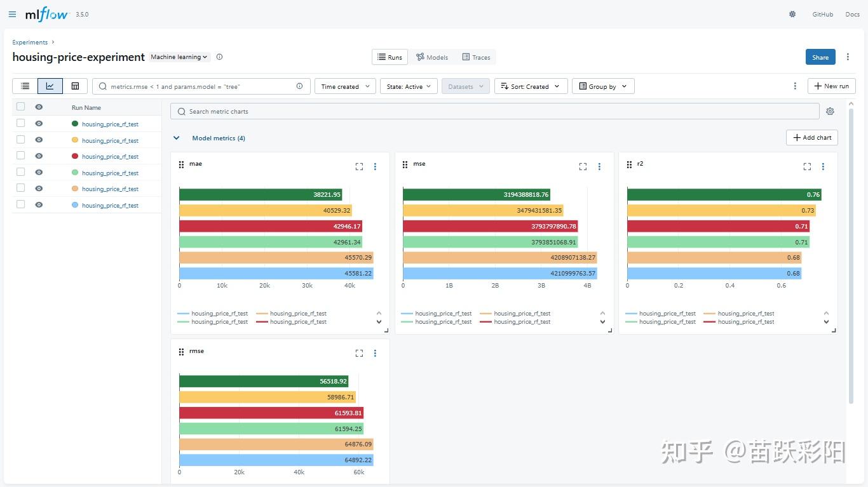Click the Add chart button
This screenshot has width=868, height=487.
click(812, 137)
